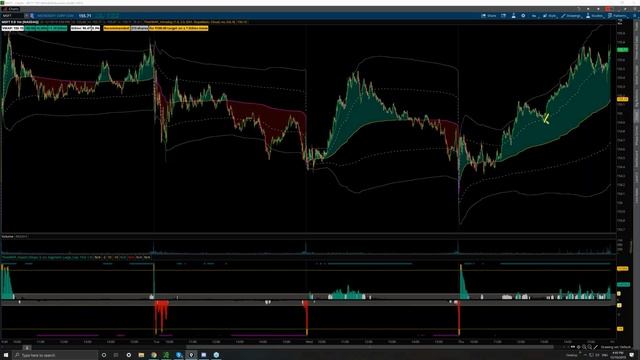Open File Explorer from the taskbar
This screenshot has height=360, width=640.
click(141, 355)
